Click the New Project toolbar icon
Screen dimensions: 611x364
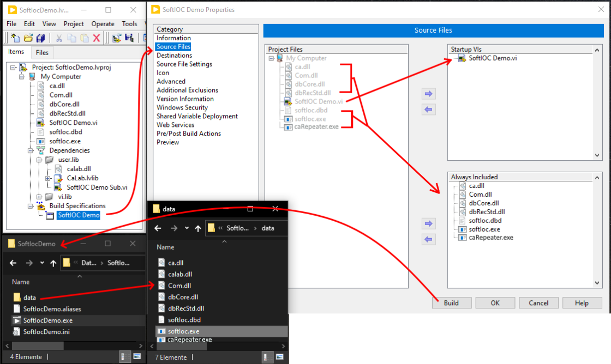[x=15, y=38]
